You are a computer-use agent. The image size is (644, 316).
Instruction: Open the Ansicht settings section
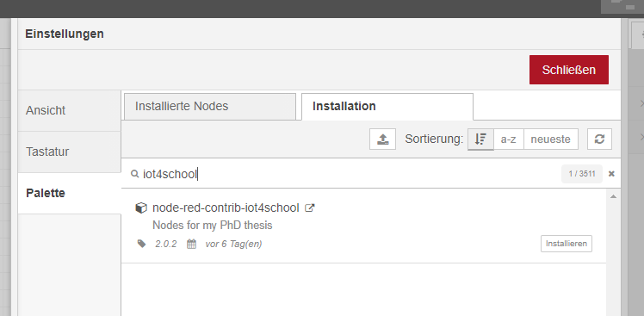[x=70, y=110]
